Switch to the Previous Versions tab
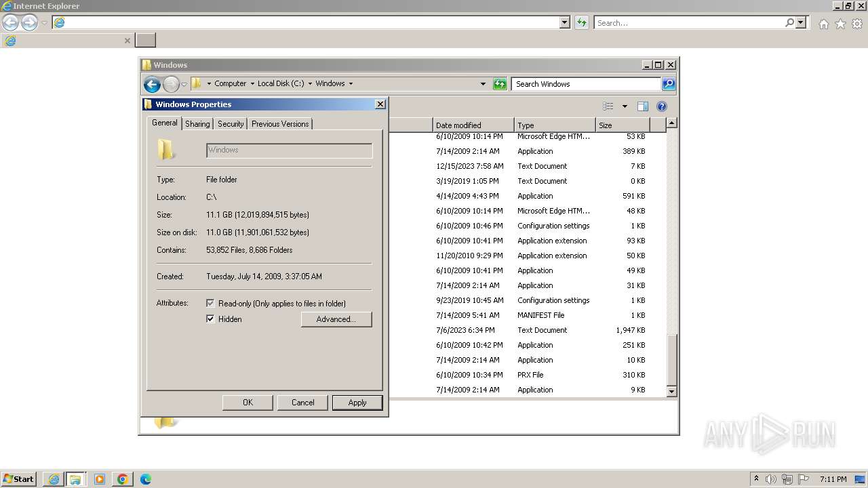Image resolution: width=868 pixels, height=488 pixels. [280, 124]
